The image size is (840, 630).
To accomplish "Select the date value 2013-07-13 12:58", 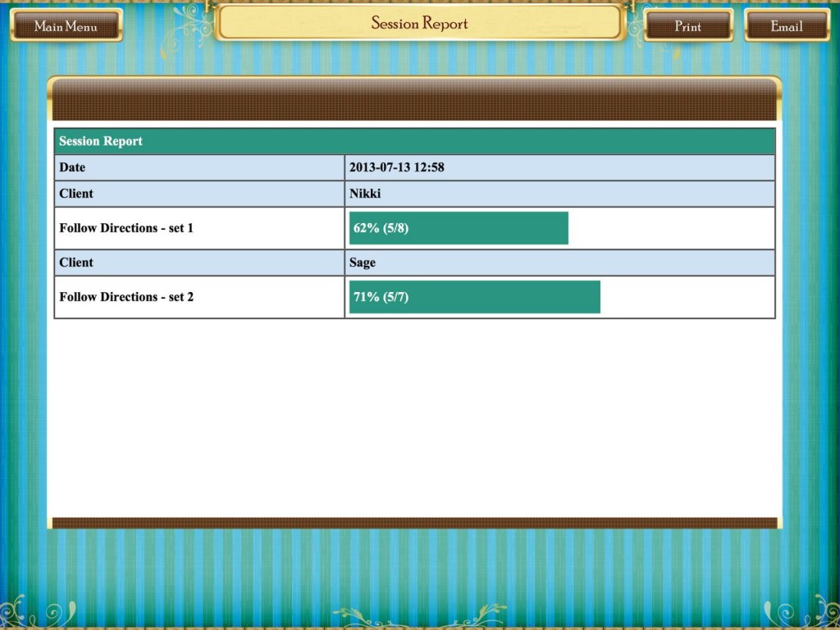I will click(x=397, y=167).
